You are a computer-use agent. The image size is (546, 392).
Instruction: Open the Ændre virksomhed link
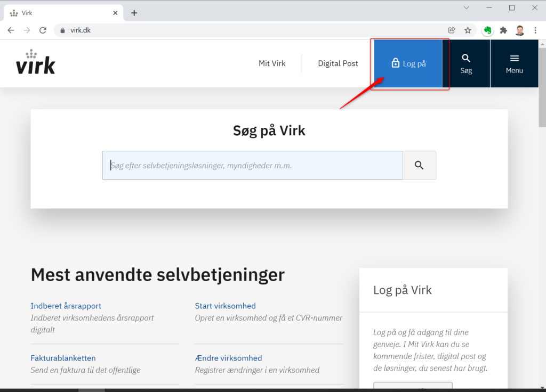[x=228, y=358]
